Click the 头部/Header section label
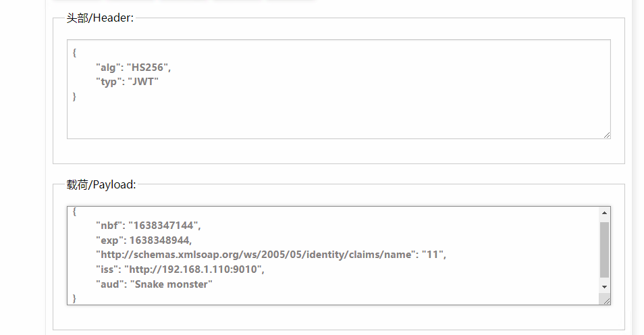The height and width of the screenshot is (335, 644). point(100,18)
